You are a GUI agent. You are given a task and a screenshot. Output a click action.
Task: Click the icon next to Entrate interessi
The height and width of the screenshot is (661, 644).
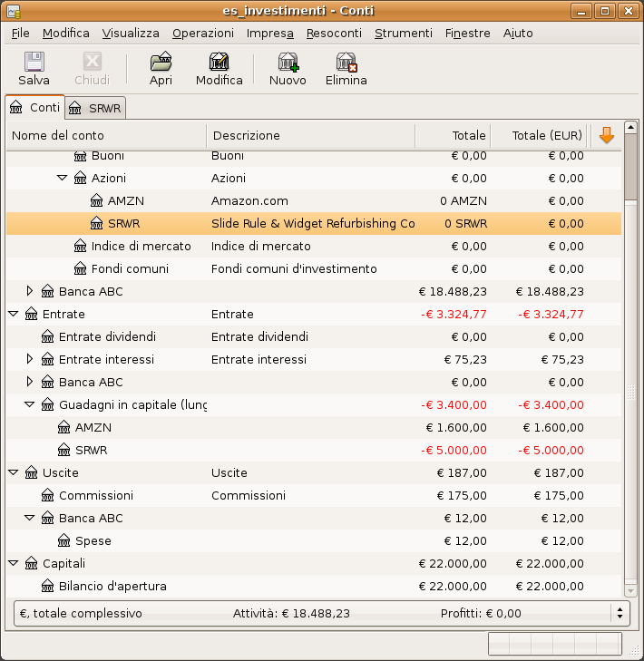48,360
